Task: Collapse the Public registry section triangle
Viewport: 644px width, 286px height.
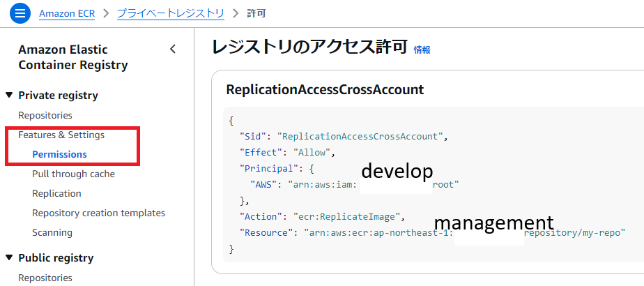Action: point(9,257)
